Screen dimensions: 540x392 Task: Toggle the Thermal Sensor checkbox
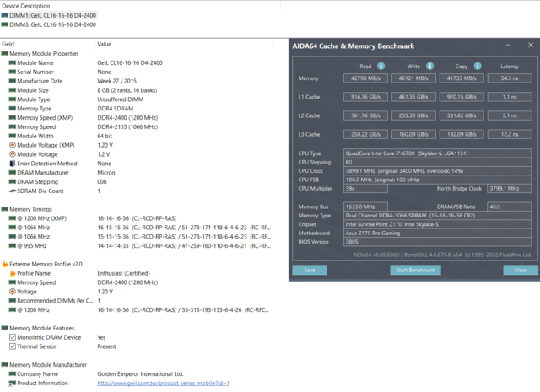click(x=12, y=346)
